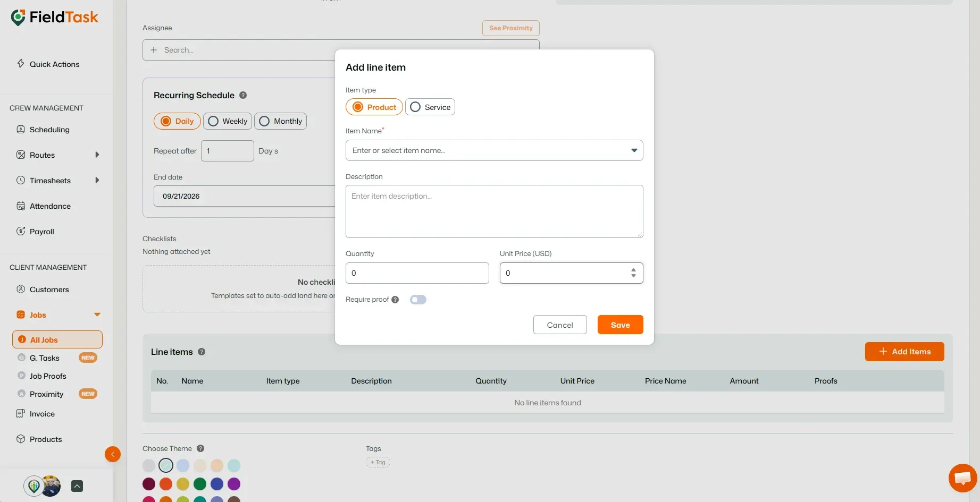This screenshot has width=980, height=502.
Task: Focus the Quantity input field
Action: [417, 273]
